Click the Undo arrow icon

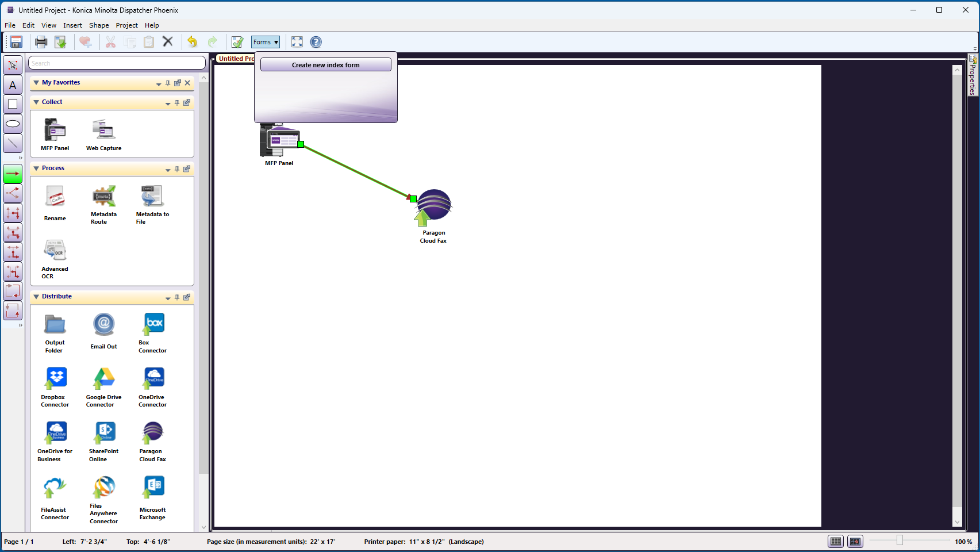point(192,42)
